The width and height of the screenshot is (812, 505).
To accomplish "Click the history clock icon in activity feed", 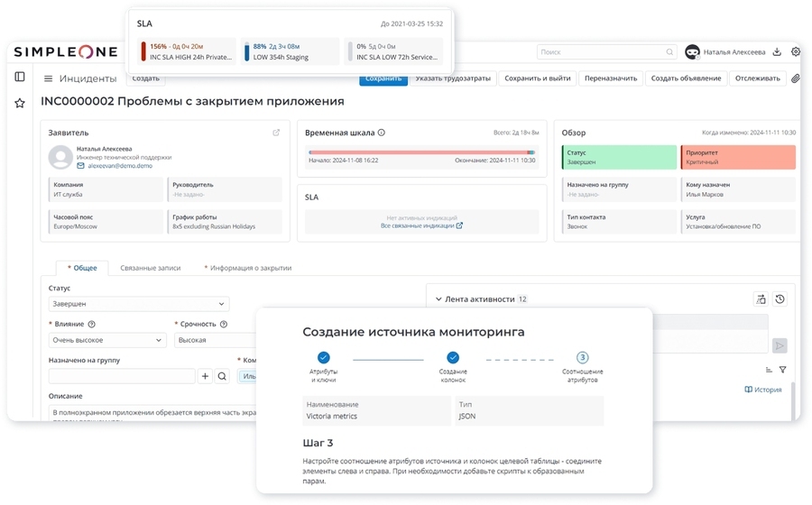I will coord(780,299).
